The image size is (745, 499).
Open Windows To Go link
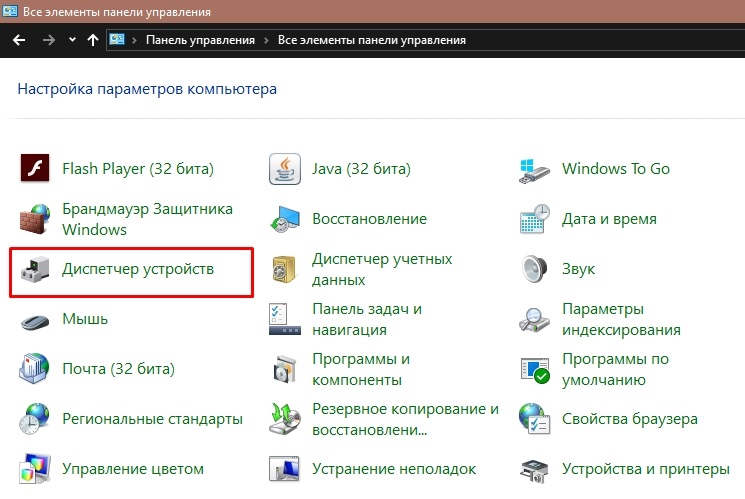coord(616,169)
